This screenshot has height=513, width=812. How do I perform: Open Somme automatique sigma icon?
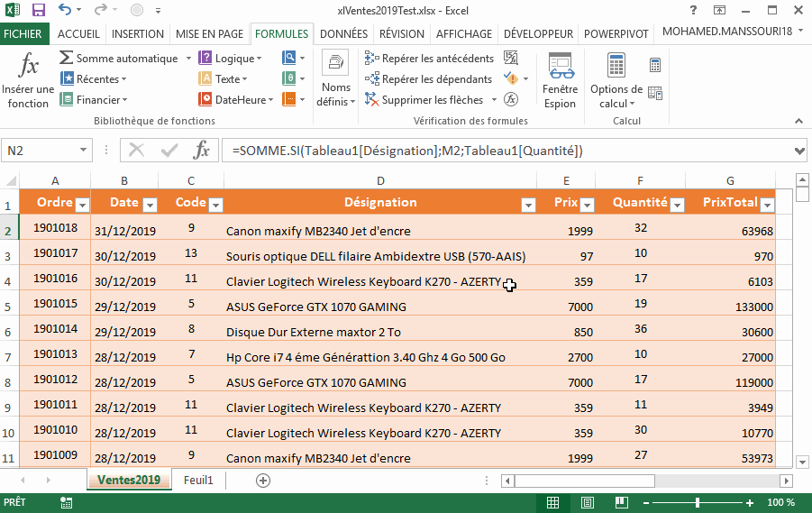[66, 58]
